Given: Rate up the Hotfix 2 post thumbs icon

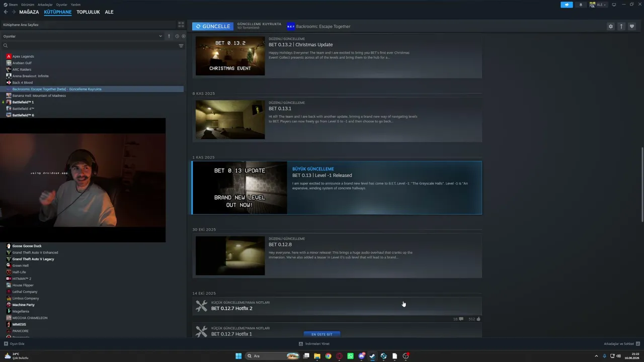Looking at the screenshot, I should coord(478,319).
